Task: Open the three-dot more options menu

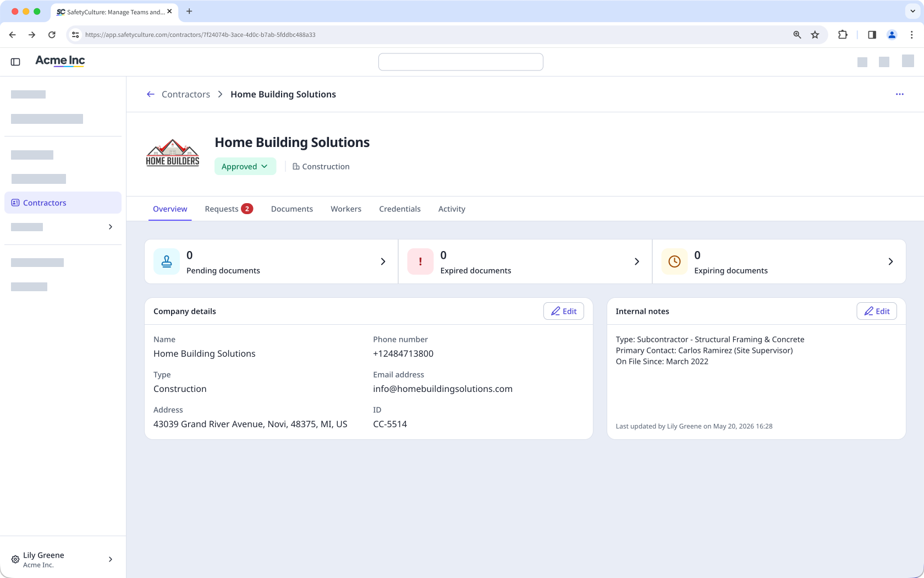Action: point(900,94)
